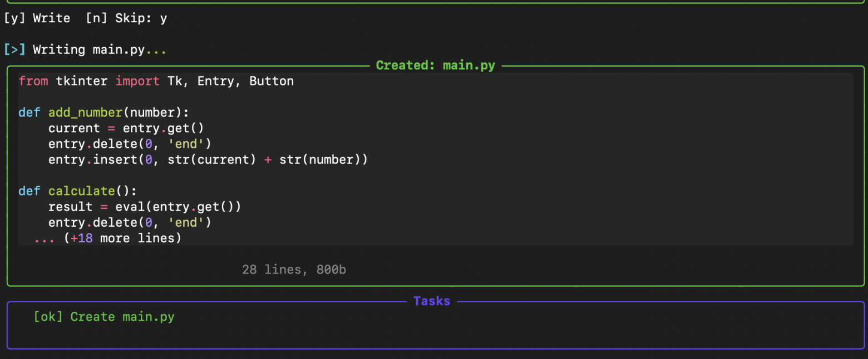The width and height of the screenshot is (868, 359).
Task: Click the def add_number(number) line
Action: (104, 113)
